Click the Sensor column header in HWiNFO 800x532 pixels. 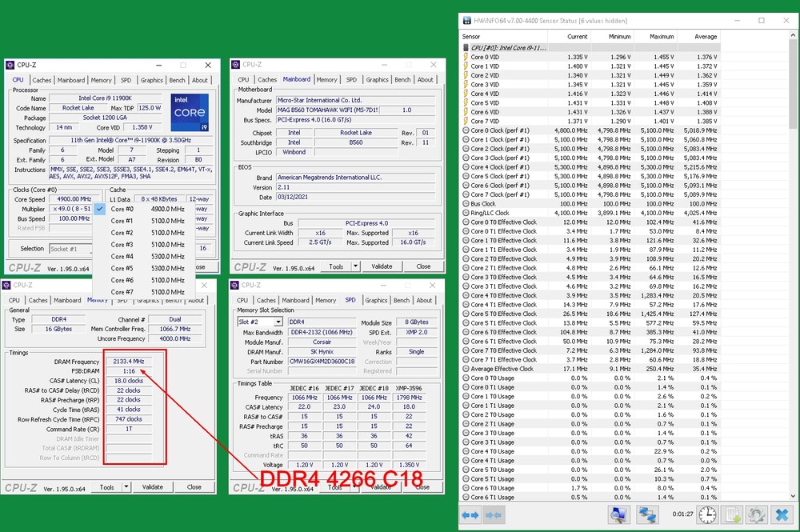click(x=503, y=37)
